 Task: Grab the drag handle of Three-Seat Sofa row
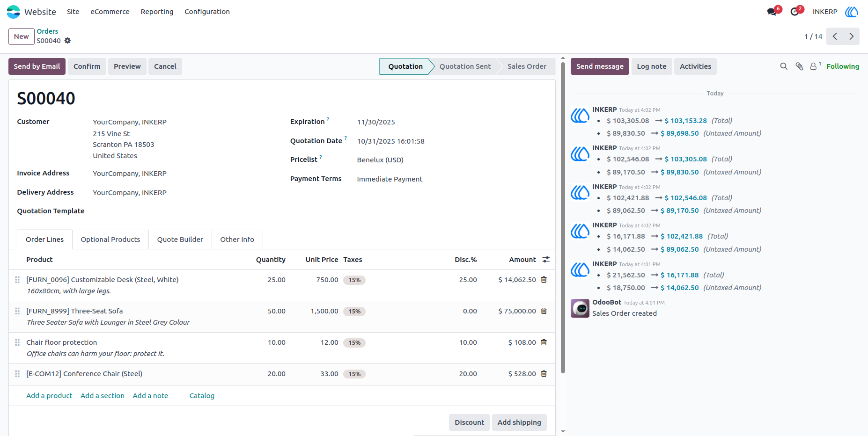[17, 311]
